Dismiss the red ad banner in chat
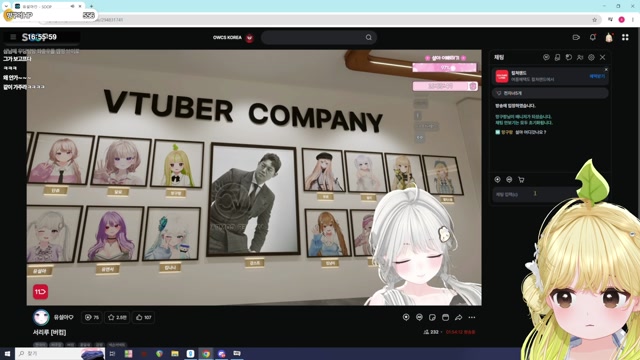This screenshot has height=360, width=640. tap(606, 70)
